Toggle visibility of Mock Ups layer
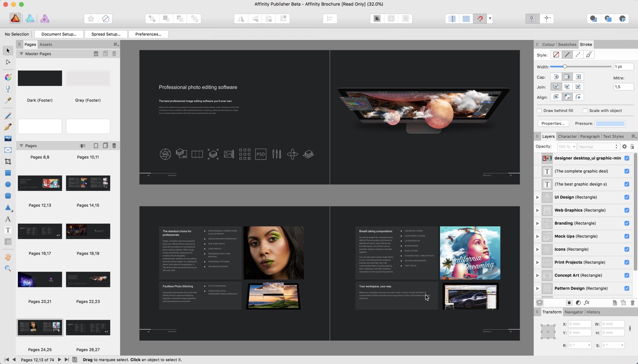Image resolution: width=638 pixels, height=364 pixels. click(x=627, y=236)
